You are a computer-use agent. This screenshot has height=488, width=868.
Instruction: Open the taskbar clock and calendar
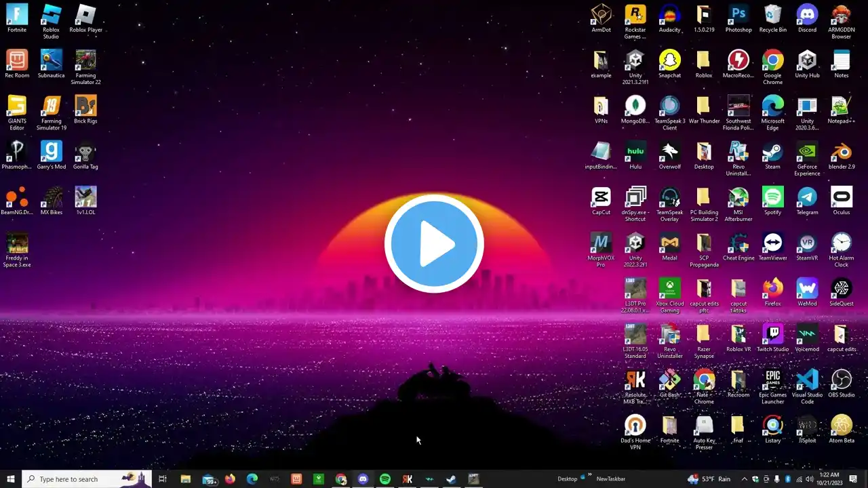coord(829,479)
